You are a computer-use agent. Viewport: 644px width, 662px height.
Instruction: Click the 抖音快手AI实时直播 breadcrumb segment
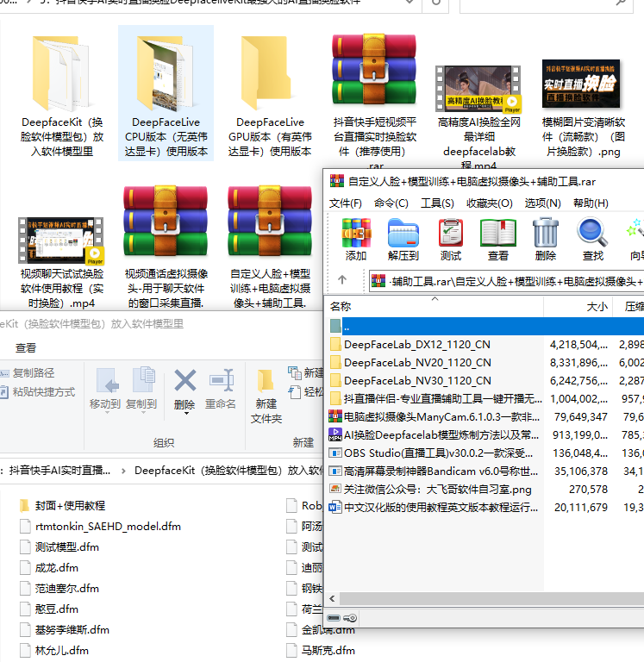pos(59,471)
